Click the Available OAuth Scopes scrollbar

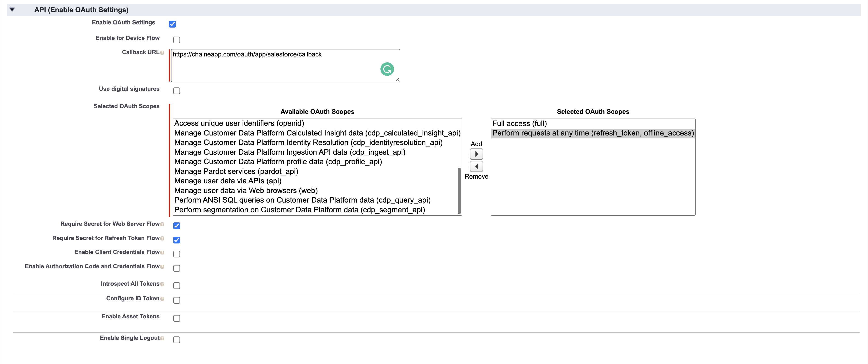[459, 191]
